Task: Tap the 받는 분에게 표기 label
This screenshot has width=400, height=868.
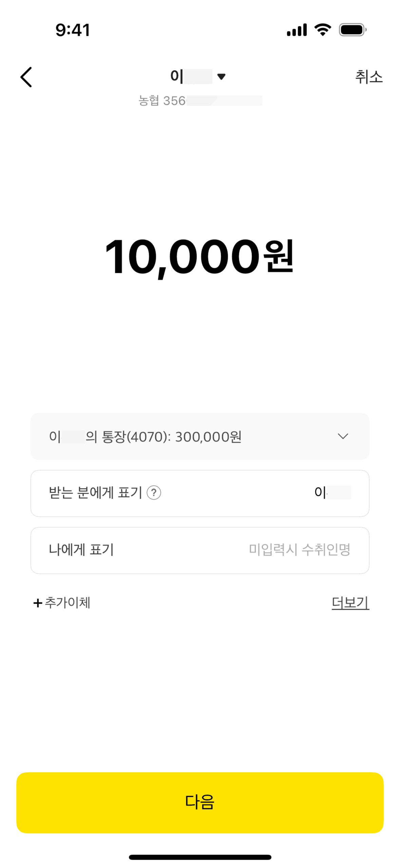Action: 95,493
